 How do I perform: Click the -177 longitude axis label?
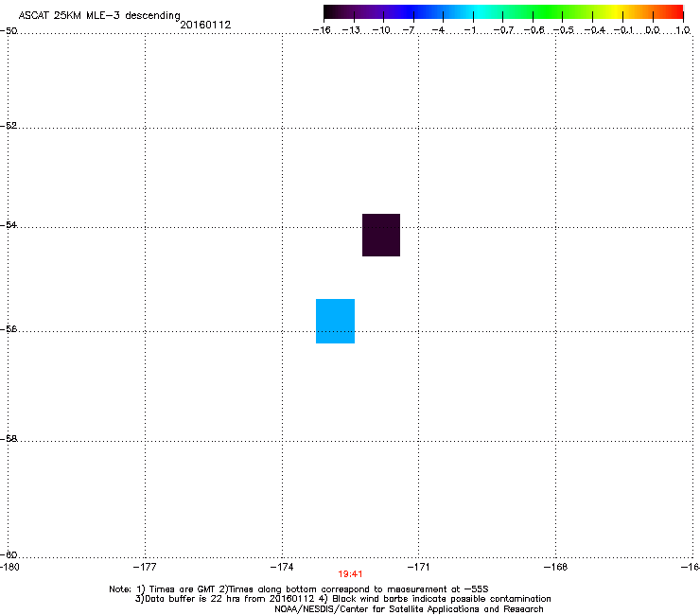(145, 567)
